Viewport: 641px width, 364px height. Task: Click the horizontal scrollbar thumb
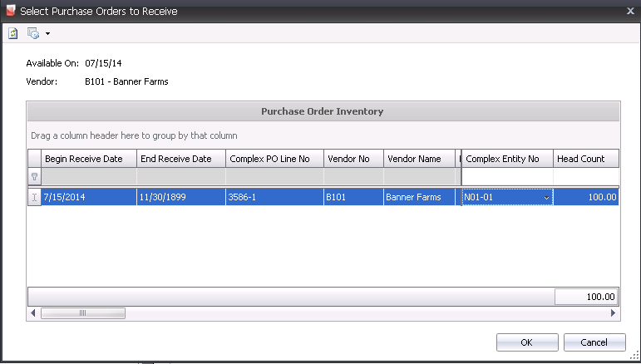coord(82,313)
